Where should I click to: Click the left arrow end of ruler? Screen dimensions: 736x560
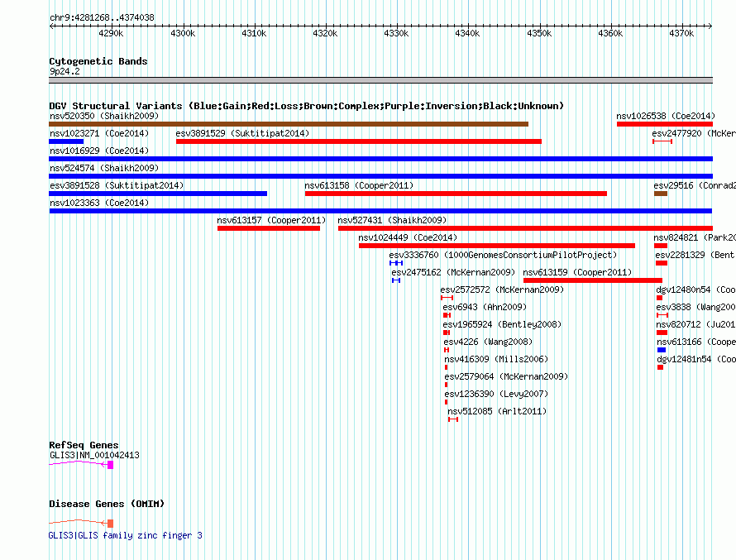[x=51, y=26]
